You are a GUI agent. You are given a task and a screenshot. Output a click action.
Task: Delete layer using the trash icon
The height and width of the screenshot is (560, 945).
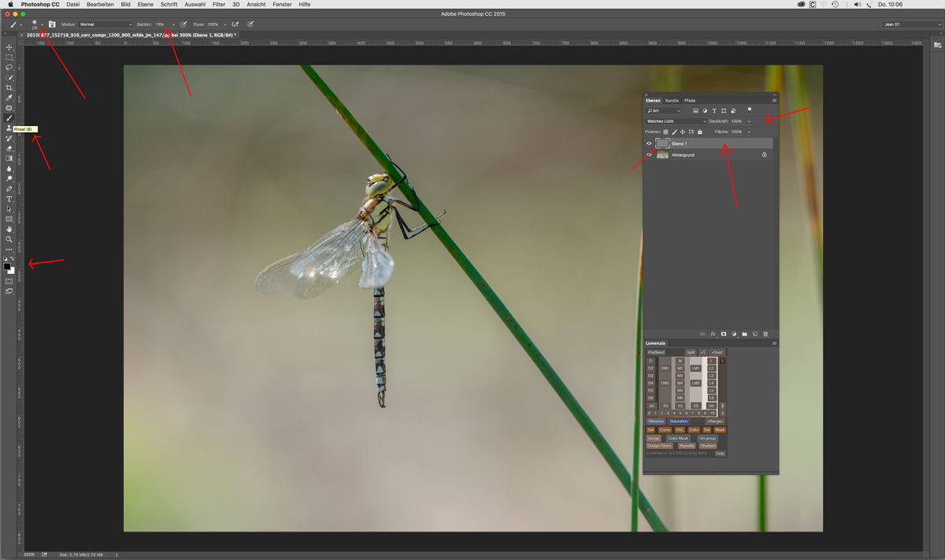(x=765, y=334)
